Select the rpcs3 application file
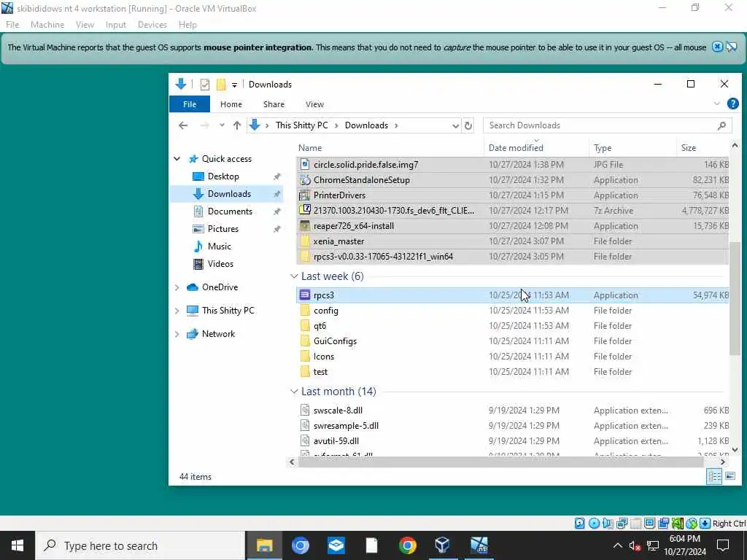Viewport: 747px width, 560px height. click(x=512, y=295)
